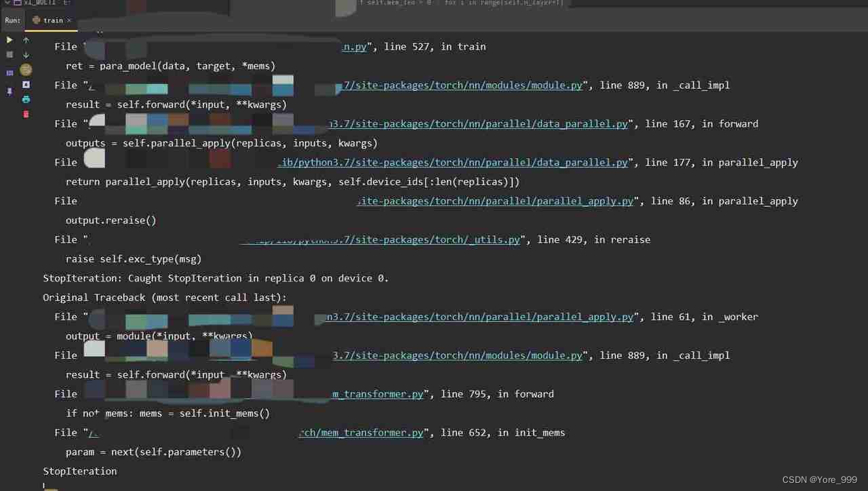Click the Up the Stack Trace arrow
Screen dimensions: 868x491
26,40
